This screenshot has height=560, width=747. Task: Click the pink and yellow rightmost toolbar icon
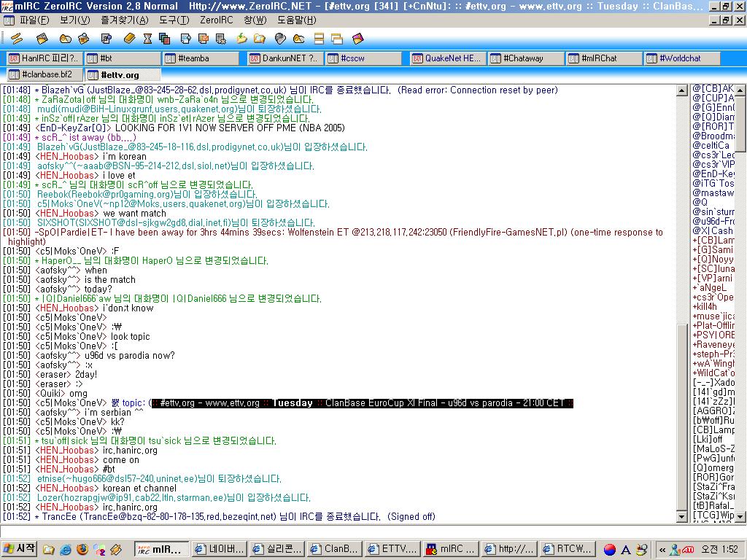click(x=357, y=38)
